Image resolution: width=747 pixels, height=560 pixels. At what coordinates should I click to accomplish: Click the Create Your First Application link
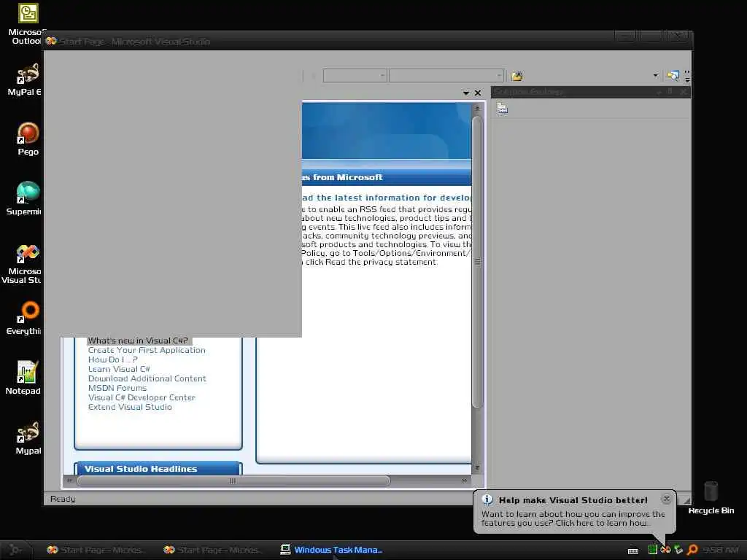[x=147, y=350]
